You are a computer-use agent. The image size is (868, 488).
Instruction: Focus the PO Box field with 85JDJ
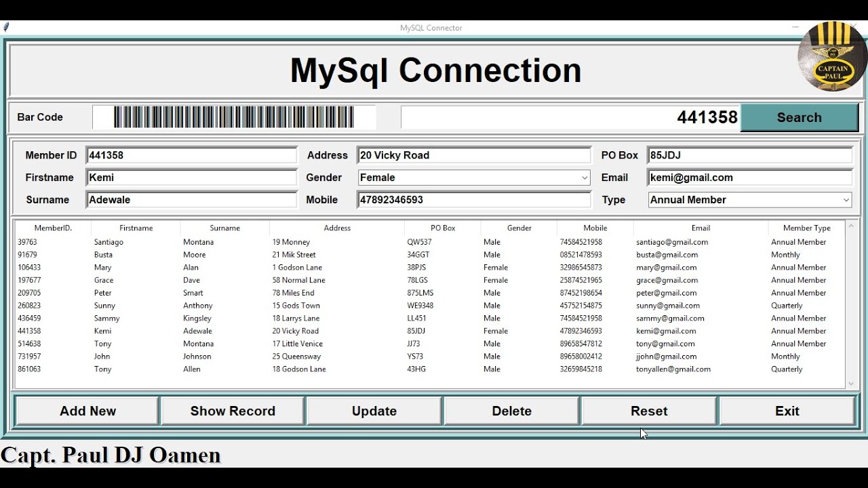(750, 155)
